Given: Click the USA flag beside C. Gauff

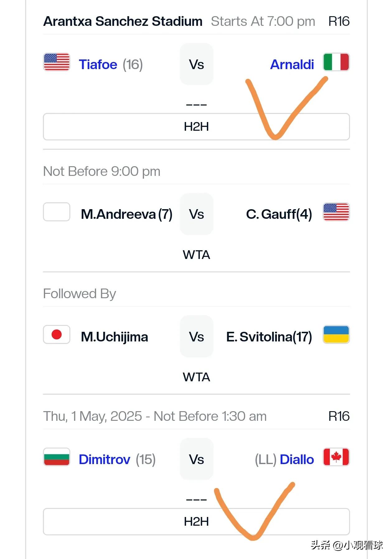Looking at the screenshot, I should (x=336, y=212).
